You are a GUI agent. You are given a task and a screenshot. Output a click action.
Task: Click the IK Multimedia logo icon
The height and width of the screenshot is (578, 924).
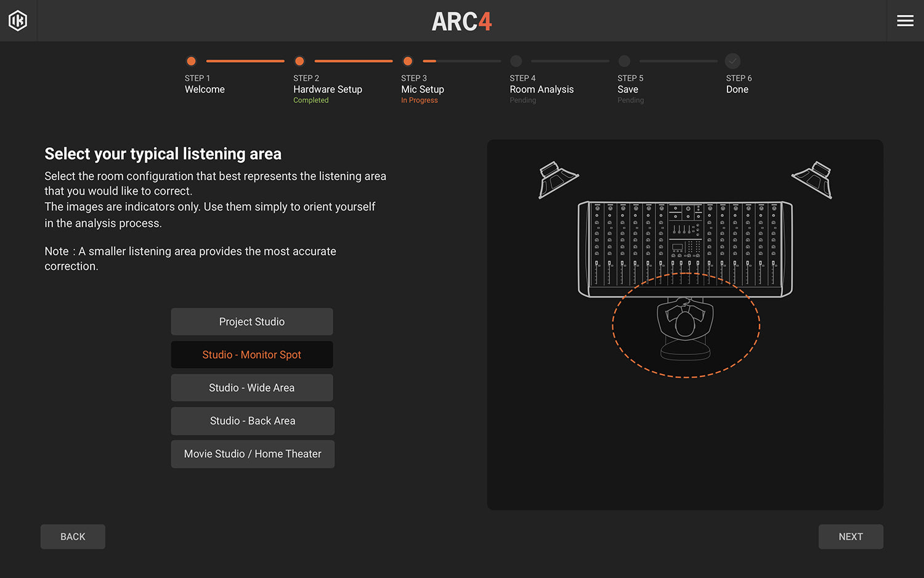tap(18, 21)
